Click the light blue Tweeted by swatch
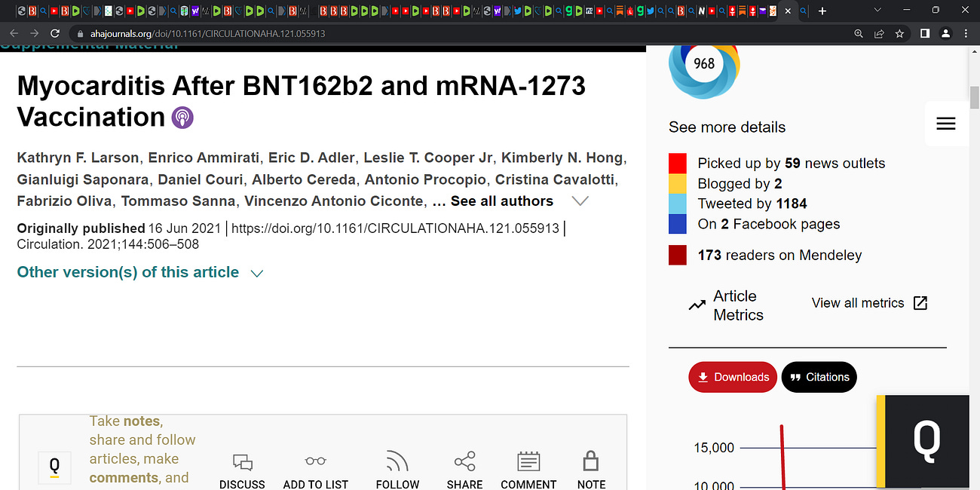This screenshot has height=490, width=980. click(x=678, y=204)
